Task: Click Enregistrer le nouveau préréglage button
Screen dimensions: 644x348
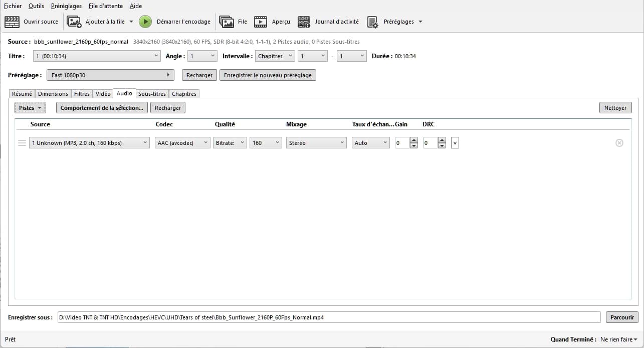Action: point(268,75)
